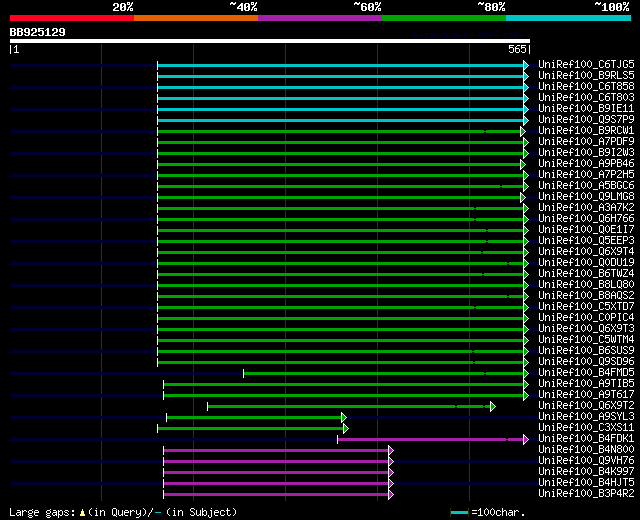Click the UniRef100_A9T617 label
This screenshot has width=640, height=520.
[x=586, y=395]
